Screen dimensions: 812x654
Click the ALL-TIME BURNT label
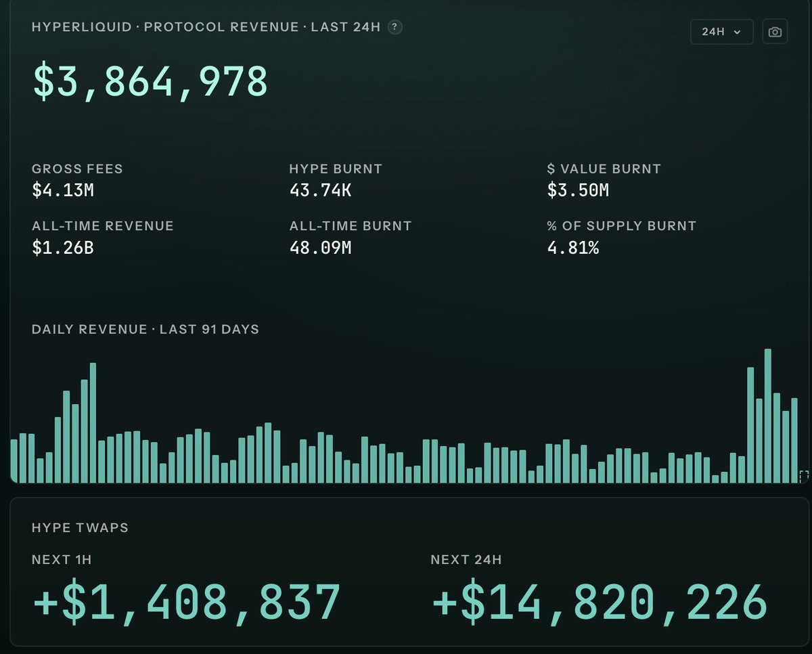tap(351, 226)
